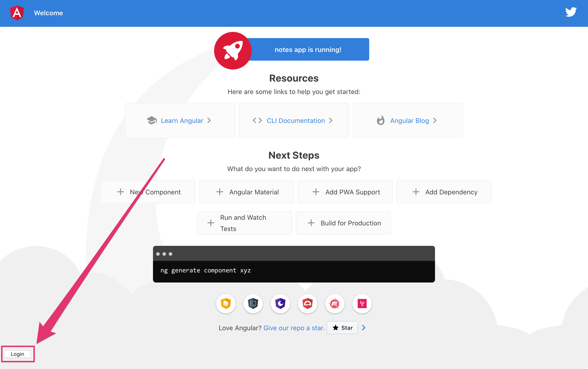Viewport: 588px width, 369px height.
Task: Click the terminal command text field
Action: (x=294, y=270)
